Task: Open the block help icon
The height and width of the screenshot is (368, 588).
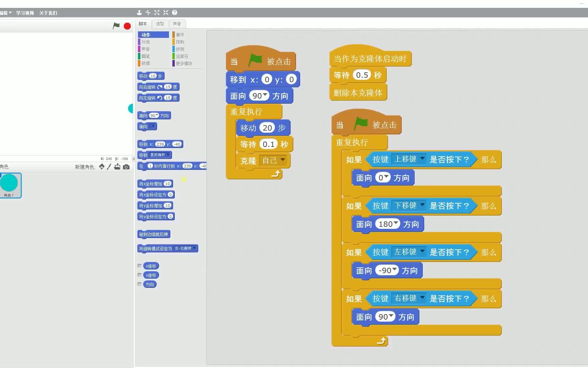Action: click(174, 13)
